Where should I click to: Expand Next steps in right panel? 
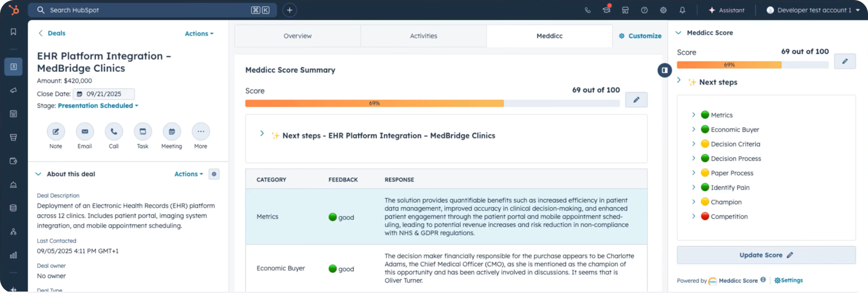(x=679, y=80)
